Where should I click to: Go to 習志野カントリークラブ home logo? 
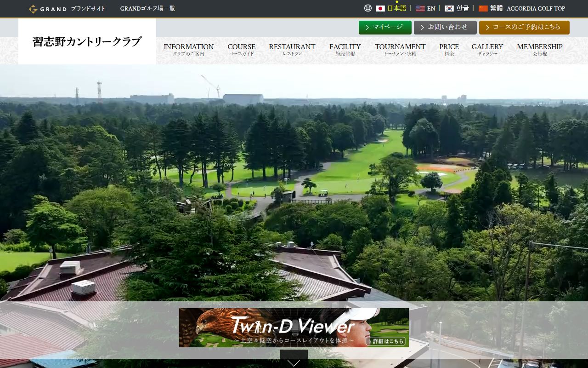click(87, 41)
